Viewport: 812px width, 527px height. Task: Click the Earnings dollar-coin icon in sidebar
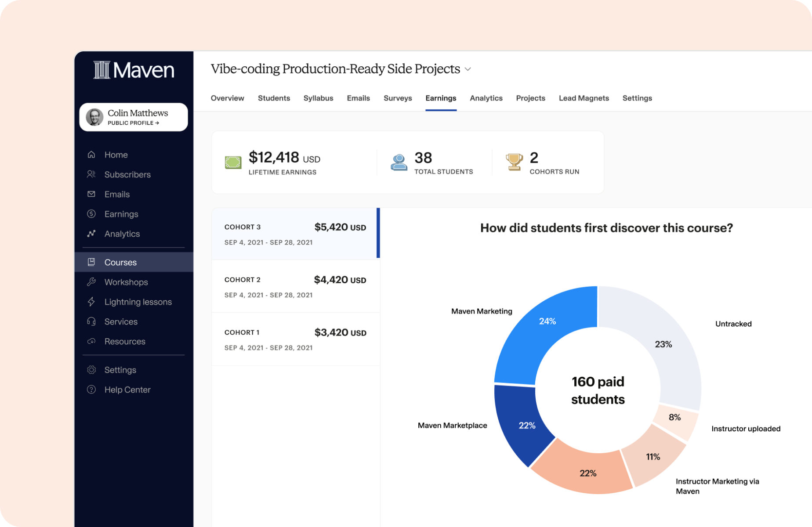[91, 214]
